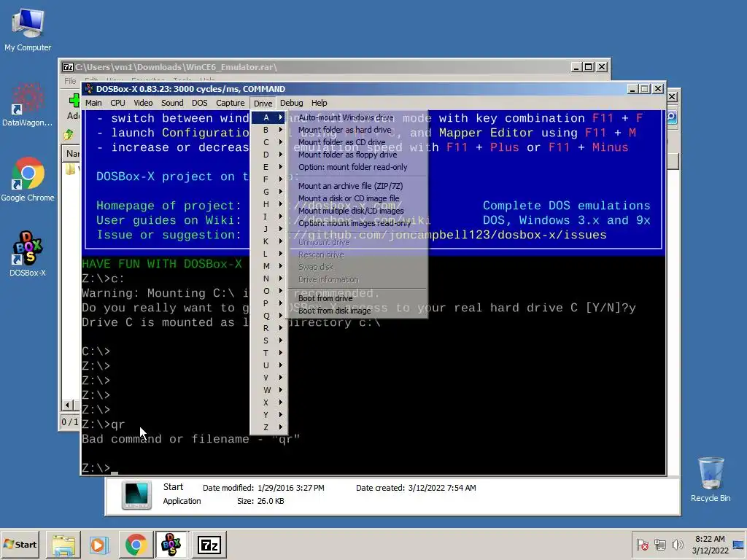
Task: Expand drive Z submenu
Action: pyautogui.click(x=268, y=427)
